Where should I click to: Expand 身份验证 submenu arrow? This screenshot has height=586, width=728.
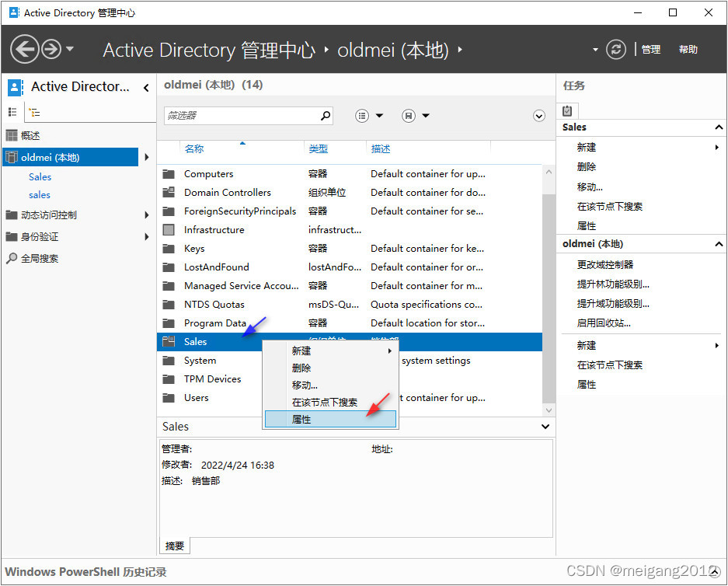(147, 237)
